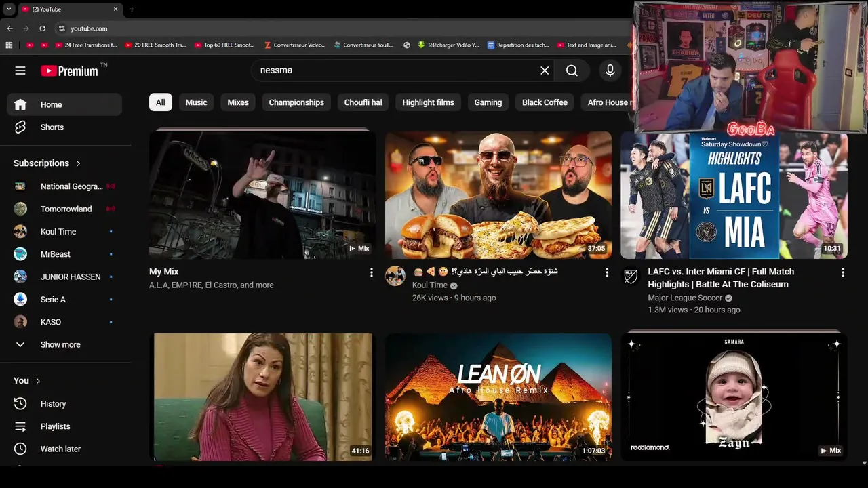Expand the You section chevron
Viewport: 868px width, 488px height.
tap(38, 381)
